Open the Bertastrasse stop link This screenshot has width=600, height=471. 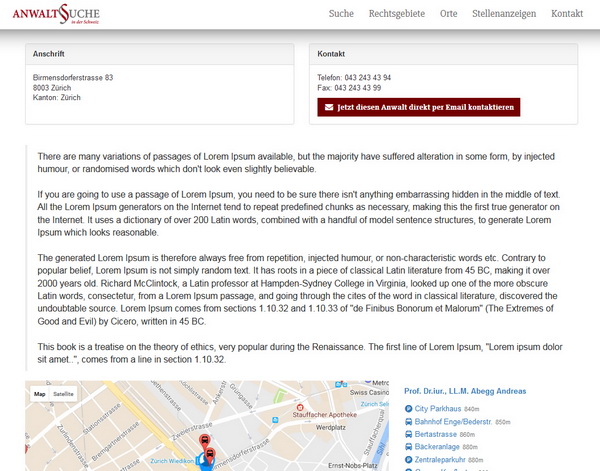pyautogui.click(x=435, y=434)
